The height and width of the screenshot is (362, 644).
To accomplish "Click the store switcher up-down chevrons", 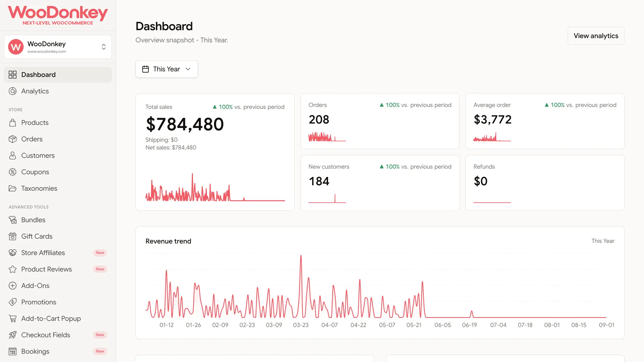I will [x=104, y=47].
